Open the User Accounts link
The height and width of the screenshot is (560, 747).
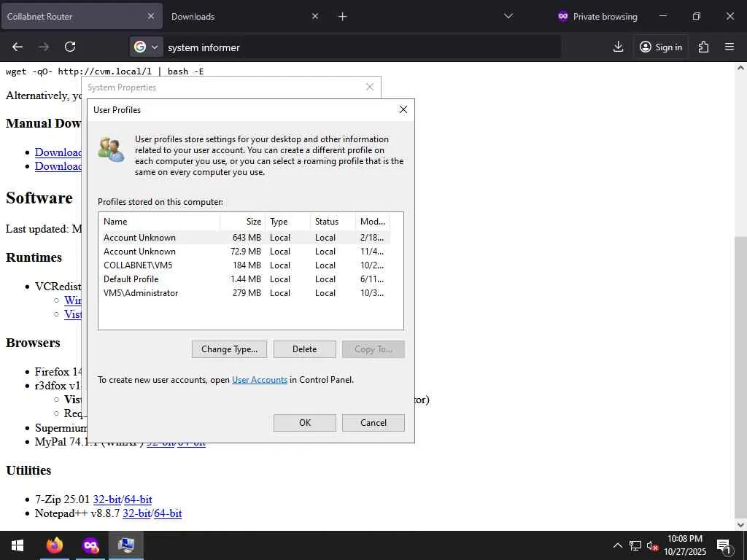tap(260, 379)
